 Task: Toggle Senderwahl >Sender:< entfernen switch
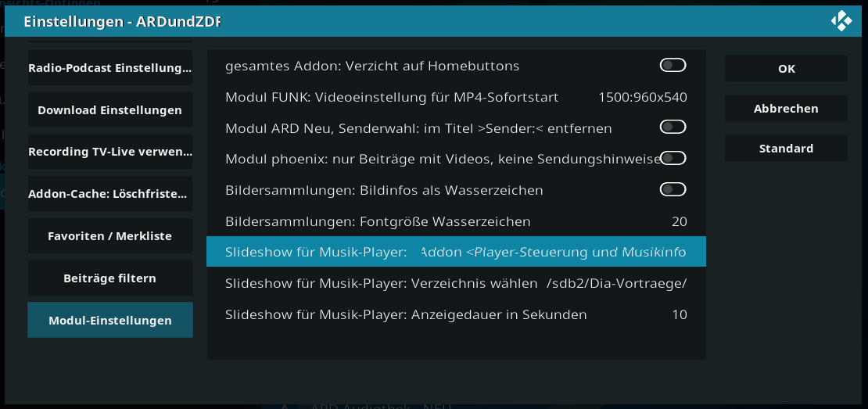[673, 127]
